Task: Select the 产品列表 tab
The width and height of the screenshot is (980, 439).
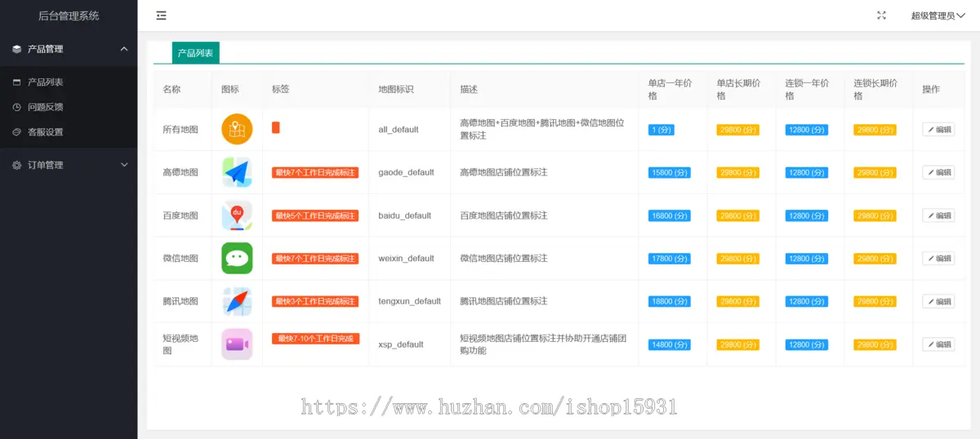Action: click(196, 53)
